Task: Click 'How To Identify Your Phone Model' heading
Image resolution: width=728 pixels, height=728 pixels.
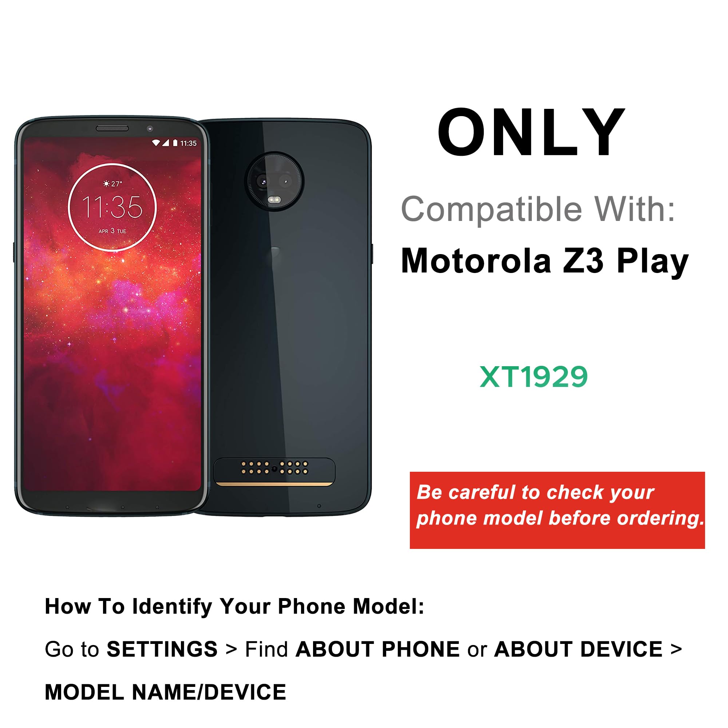Action: (234, 606)
